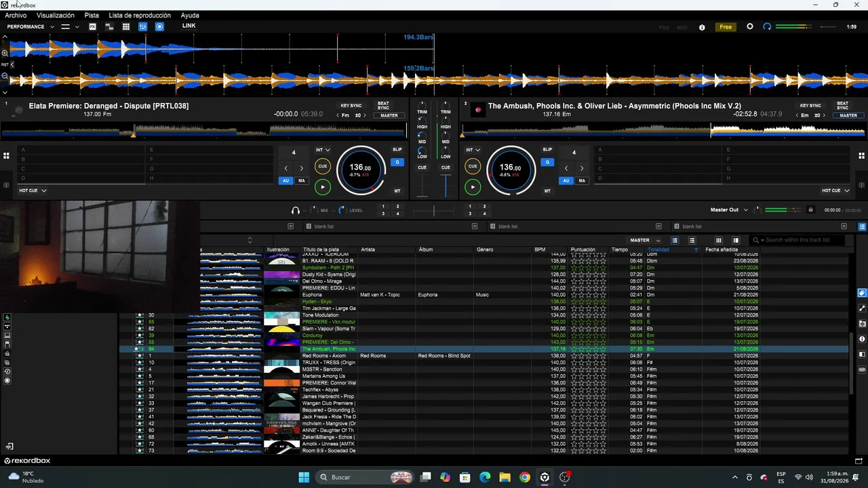Toggle KEY SYNC on deck 1
Image resolution: width=868 pixels, height=488 pixels.
point(351,106)
